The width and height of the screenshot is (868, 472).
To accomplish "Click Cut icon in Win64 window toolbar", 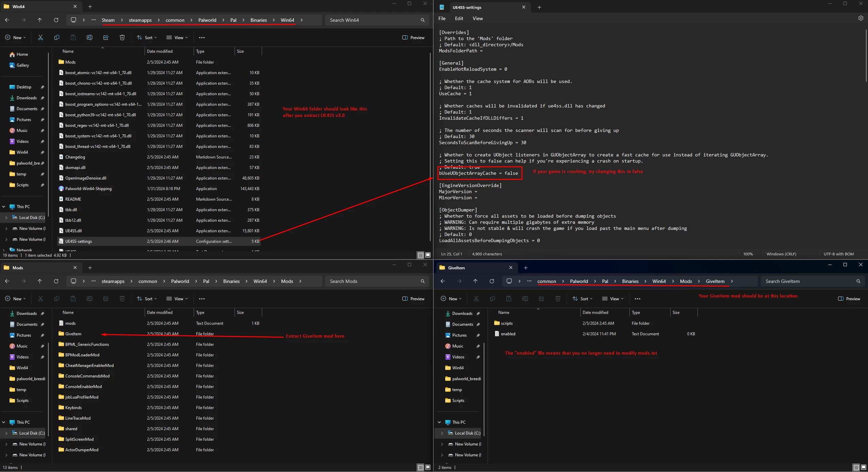I will tap(41, 38).
